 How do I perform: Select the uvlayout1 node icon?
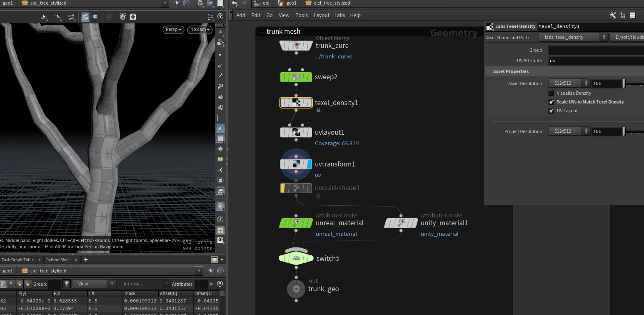click(x=296, y=132)
